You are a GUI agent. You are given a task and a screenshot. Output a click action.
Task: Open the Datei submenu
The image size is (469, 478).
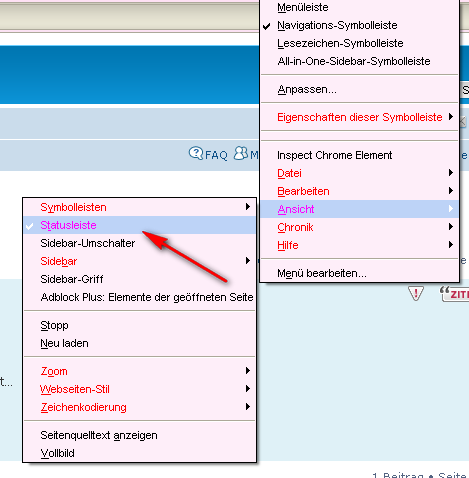coord(359,173)
